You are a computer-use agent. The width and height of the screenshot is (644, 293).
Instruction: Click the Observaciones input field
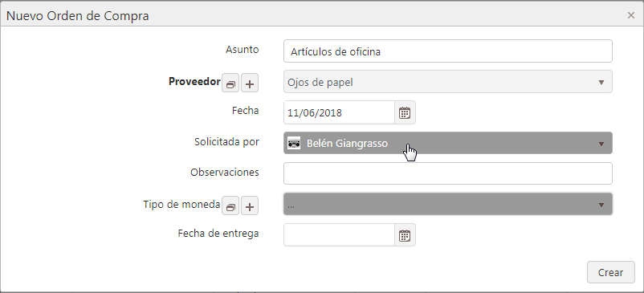pyautogui.click(x=448, y=173)
